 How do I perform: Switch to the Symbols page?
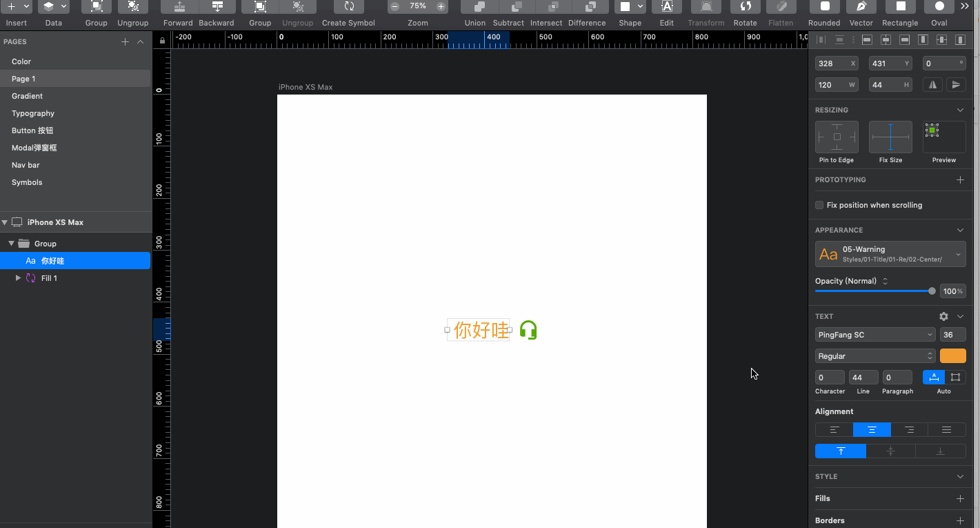[27, 182]
